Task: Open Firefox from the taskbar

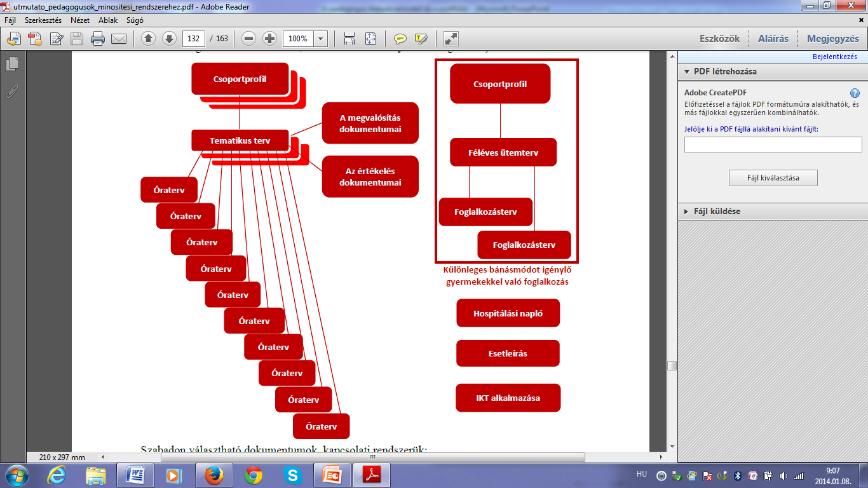Action: pos(214,475)
